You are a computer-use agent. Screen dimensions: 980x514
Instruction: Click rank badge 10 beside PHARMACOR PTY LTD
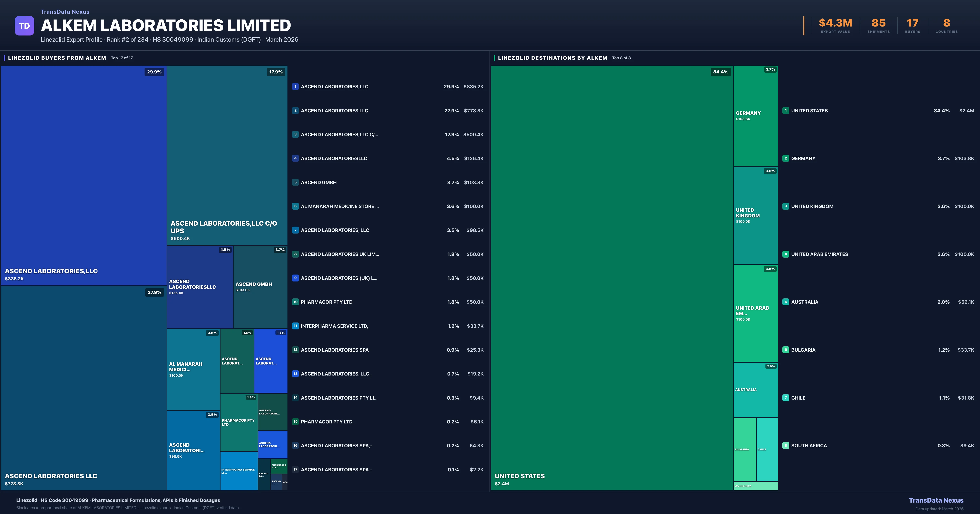click(295, 302)
